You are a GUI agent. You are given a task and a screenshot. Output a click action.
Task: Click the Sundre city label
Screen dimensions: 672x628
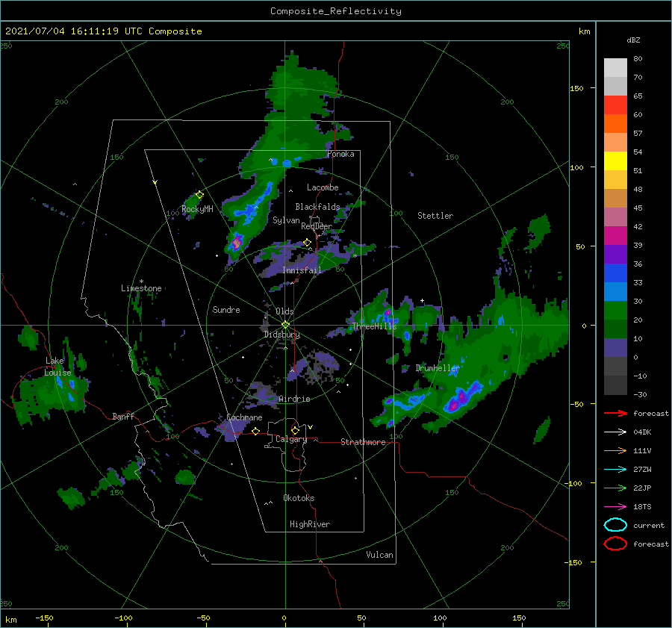pos(226,310)
